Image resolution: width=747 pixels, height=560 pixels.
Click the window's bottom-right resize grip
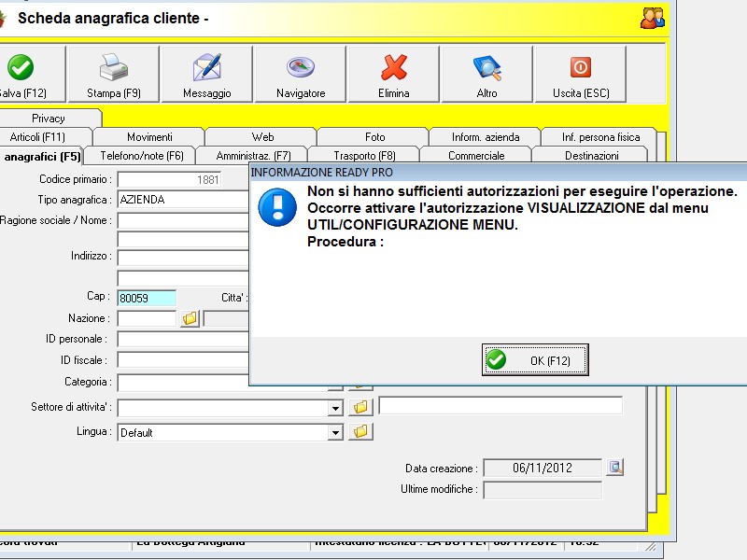[x=651, y=547]
